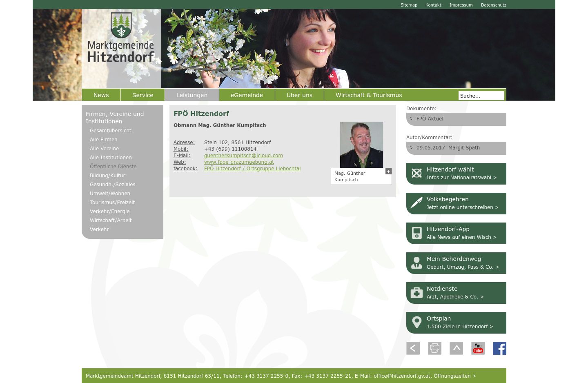The width and height of the screenshot is (588, 383).
Task: Open the Leistungen menu
Action: (x=192, y=95)
